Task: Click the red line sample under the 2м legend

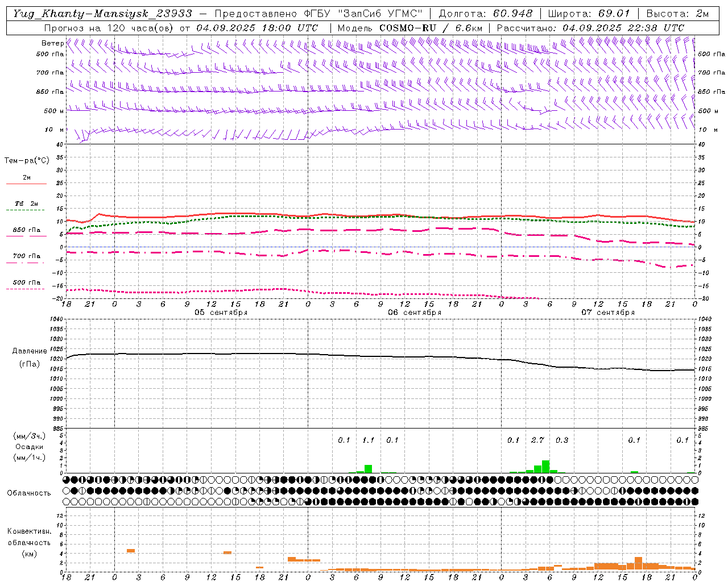Action: 26,184
